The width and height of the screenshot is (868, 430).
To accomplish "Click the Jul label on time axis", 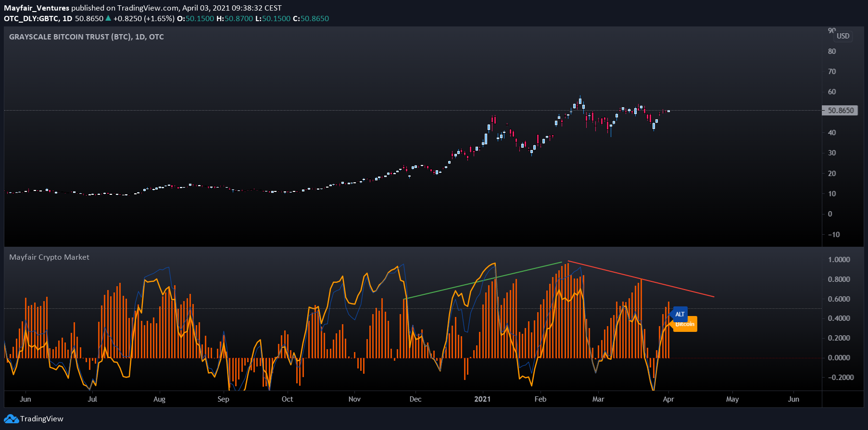I will [x=92, y=399].
